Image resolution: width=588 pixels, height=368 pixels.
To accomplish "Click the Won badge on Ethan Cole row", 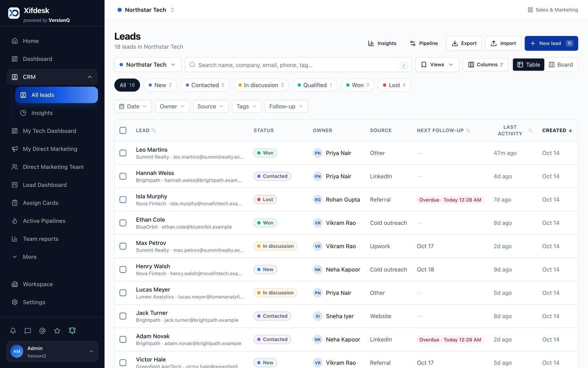I will [x=265, y=223].
